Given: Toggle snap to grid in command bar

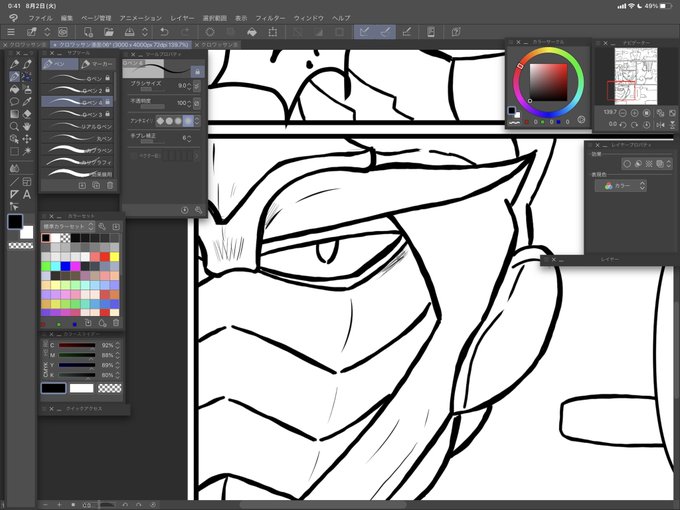Looking at the screenshot, I should [x=406, y=32].
